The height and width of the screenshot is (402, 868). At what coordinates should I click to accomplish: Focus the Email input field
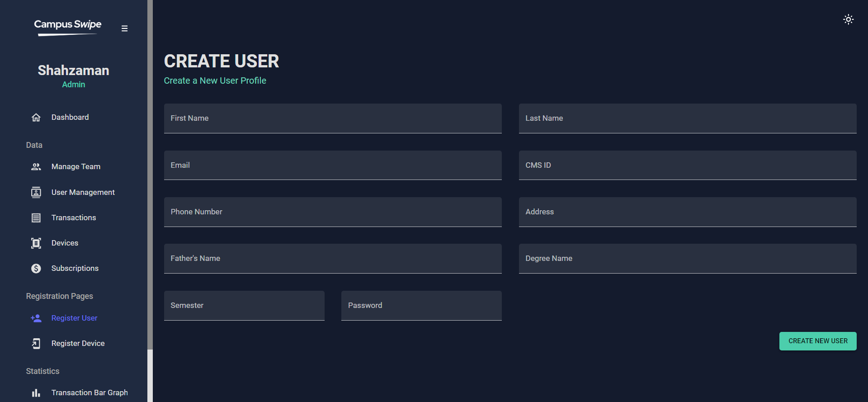click(333, 166)
